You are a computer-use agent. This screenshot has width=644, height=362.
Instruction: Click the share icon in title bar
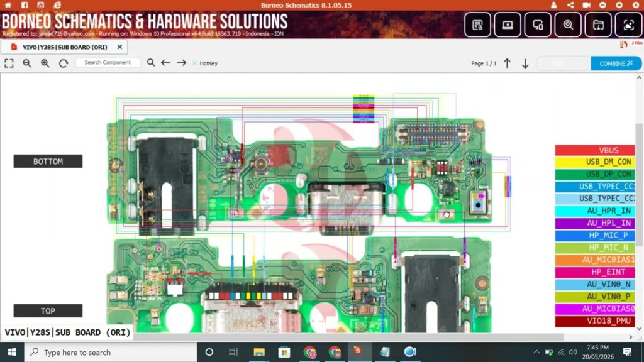coord(570,5)
